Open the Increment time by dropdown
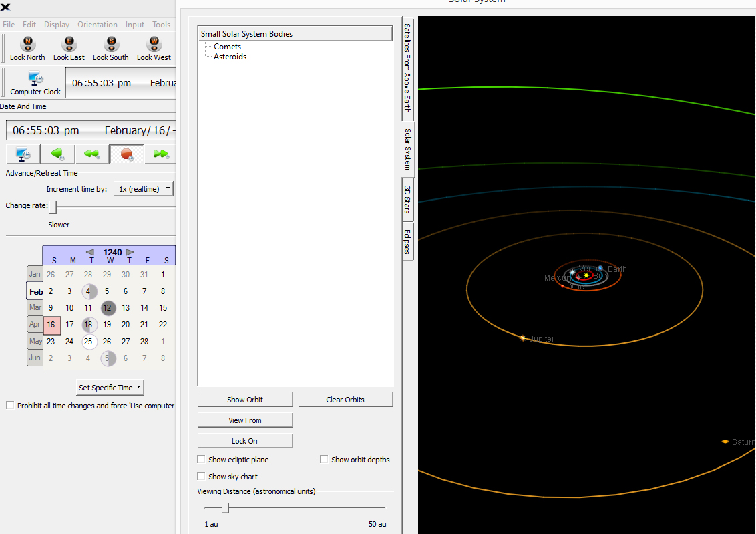756x534 pixels. click(143, 189)
